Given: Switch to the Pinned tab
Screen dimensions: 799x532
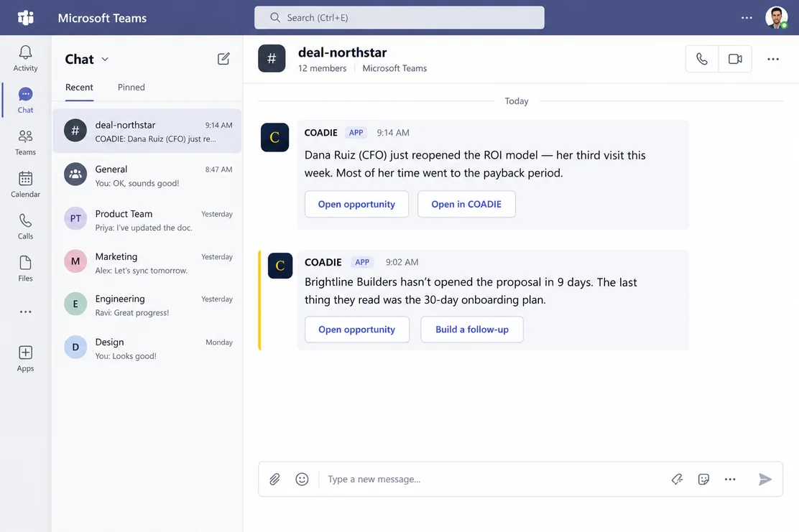Looking at the screenshot, I should 131,87.
